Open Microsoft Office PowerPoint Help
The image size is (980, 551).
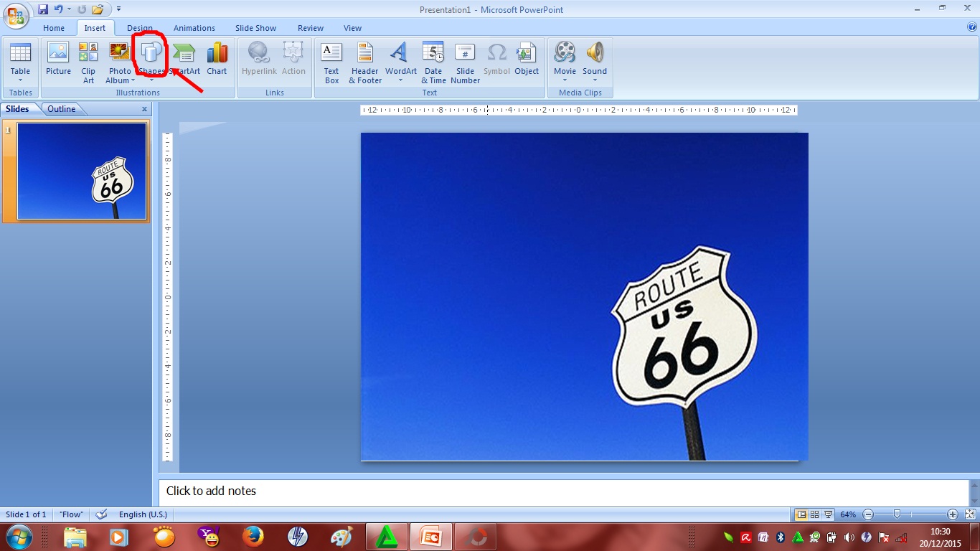(x=972, y=27)
